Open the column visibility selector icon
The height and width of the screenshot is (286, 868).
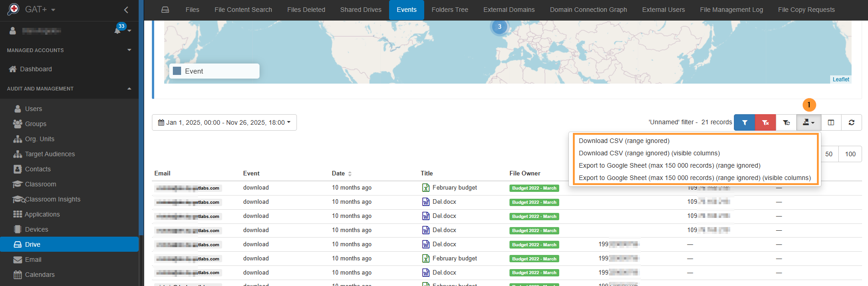831,122
